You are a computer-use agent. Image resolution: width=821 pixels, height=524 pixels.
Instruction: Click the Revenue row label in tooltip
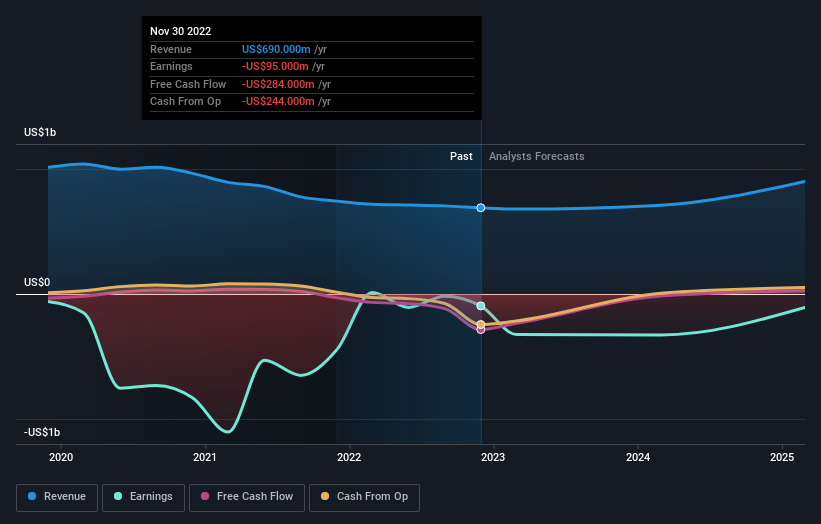pos(171,49)
